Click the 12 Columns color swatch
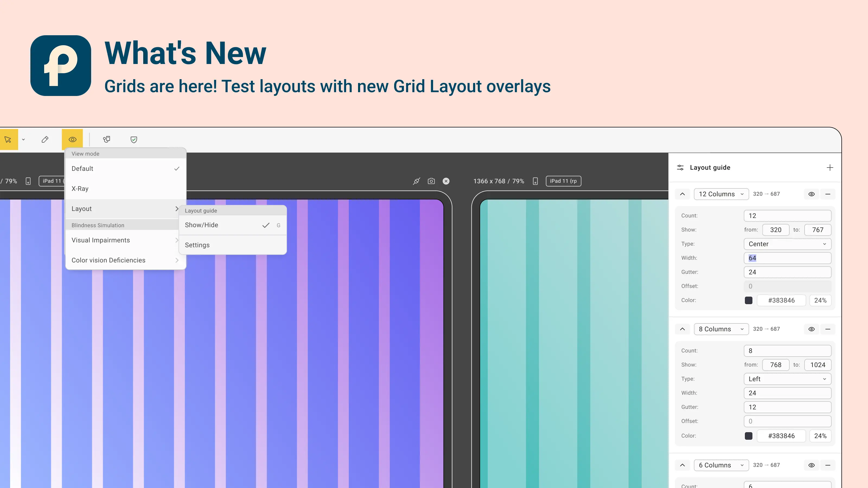Screen dimensions: 868x488 pos(749,300)
